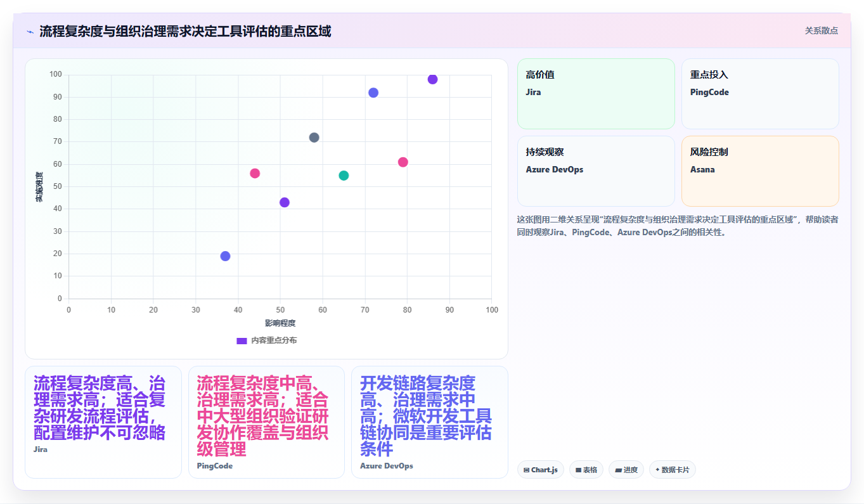The height and width of the screenshot is (504, 864).
Task: Open the 风险控制 Asana card
Action: (x=760, y=171)
